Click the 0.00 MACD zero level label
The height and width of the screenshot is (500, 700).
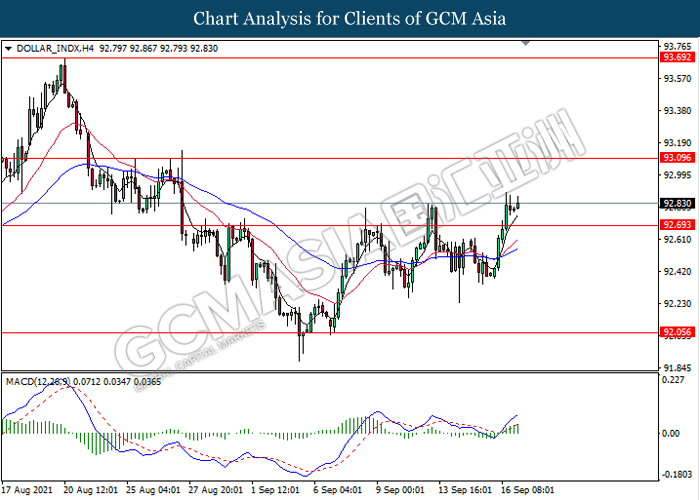[x=670, y=432]
